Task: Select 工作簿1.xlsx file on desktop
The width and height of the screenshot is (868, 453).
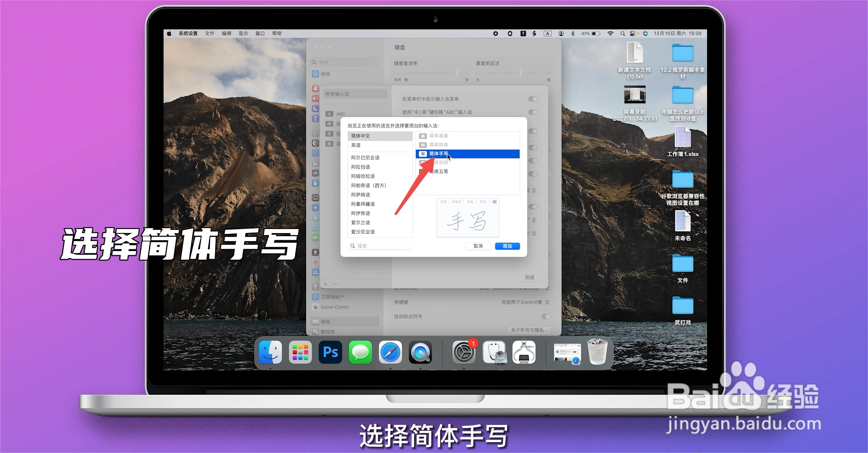Action: [683, 142]
